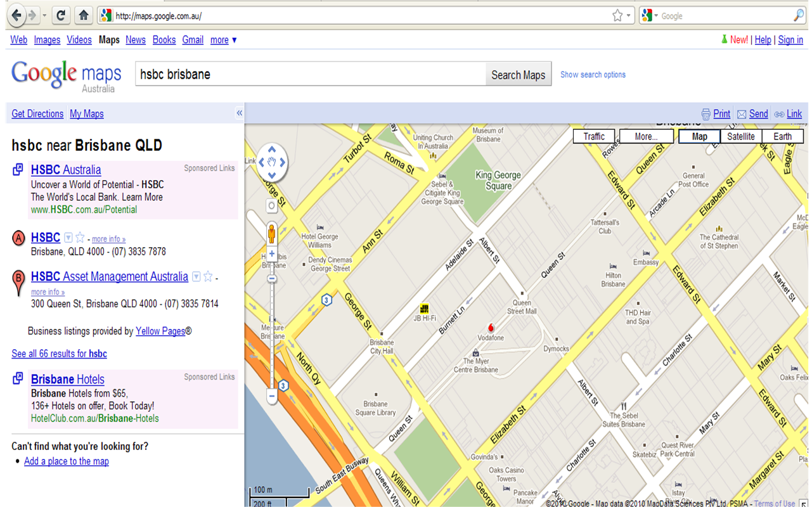
Task: Click 'more info »' next to HSBC
Action: 108,239
